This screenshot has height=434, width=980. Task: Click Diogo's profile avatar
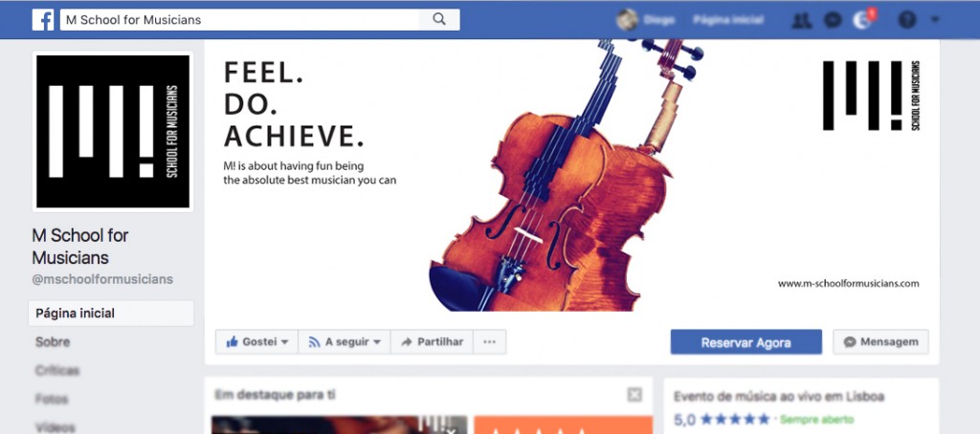coord(627,20)
